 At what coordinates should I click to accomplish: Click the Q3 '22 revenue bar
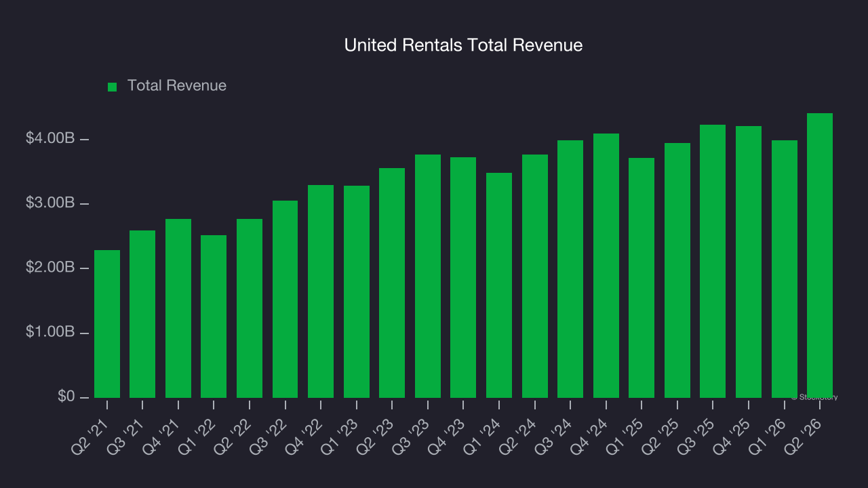point(285,299)
